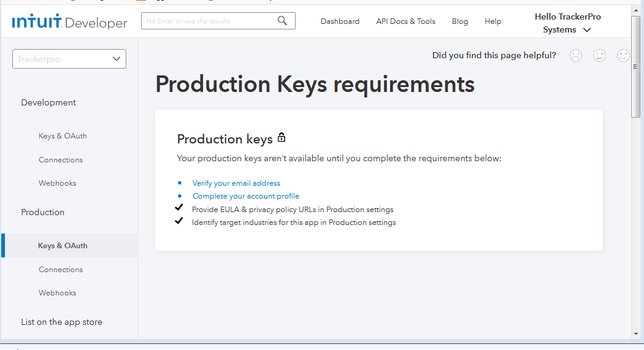Open the Help menu item
This screenshot has height=350, width=644.
[x=493, y=21]
